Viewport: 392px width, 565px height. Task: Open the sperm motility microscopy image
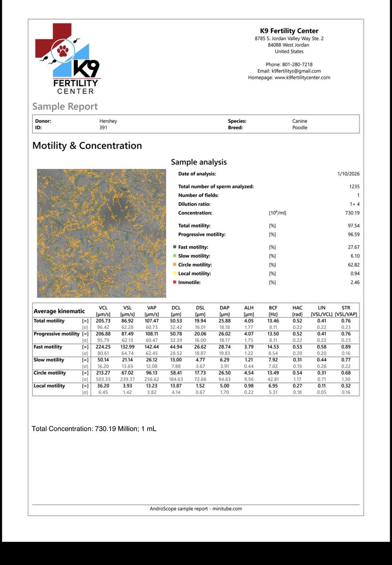tap(102, 233)
